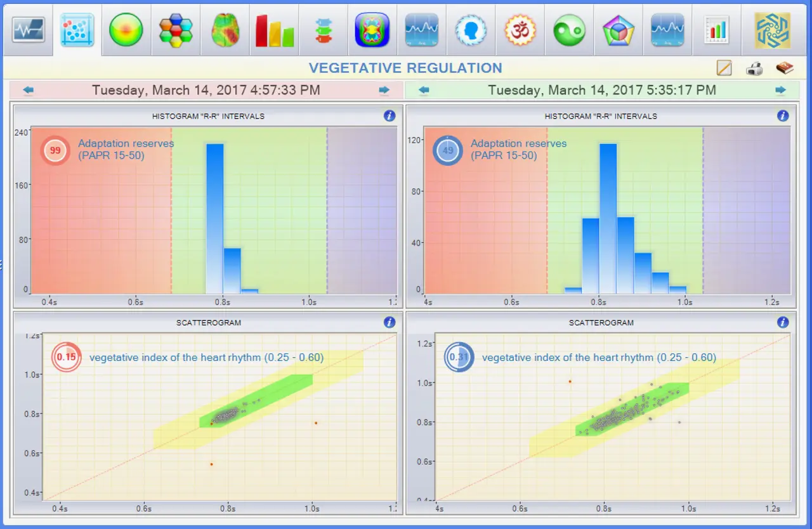This screenshot has width=812, height=529.
Task: Go to record before 4:57:33 PM
Action: (28, 90)
